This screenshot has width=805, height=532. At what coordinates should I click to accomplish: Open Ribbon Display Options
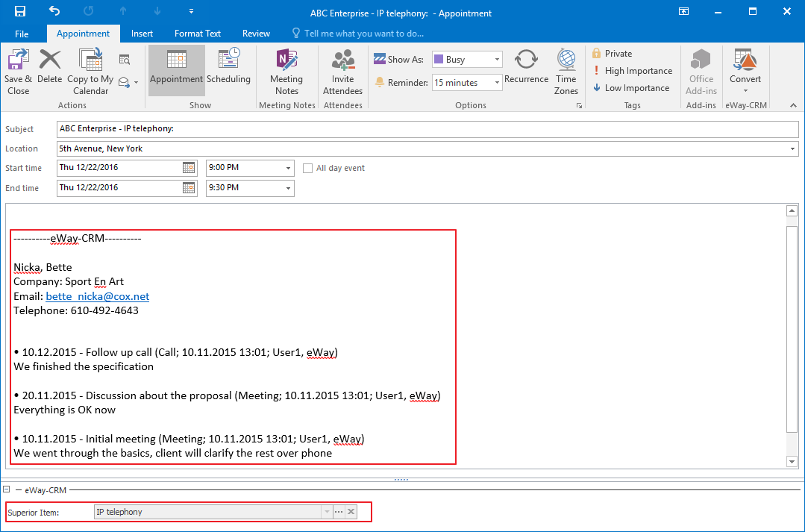tap(683, 11)
